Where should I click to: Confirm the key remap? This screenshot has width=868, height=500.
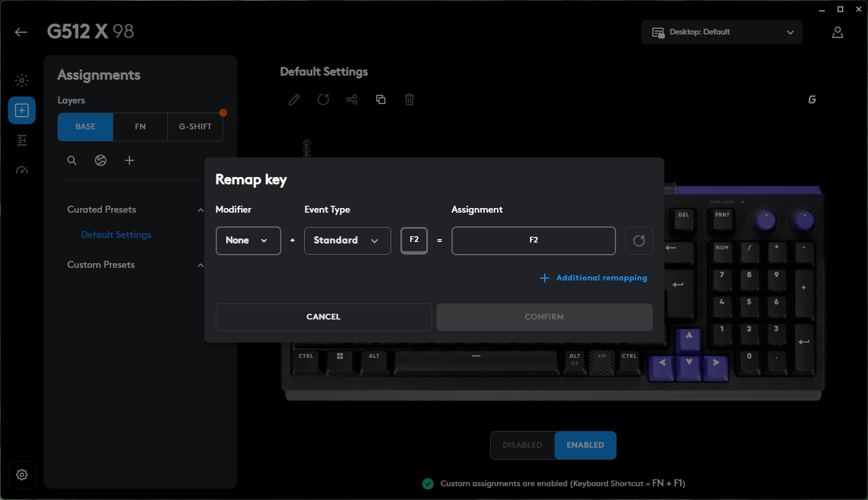(545, 317)
